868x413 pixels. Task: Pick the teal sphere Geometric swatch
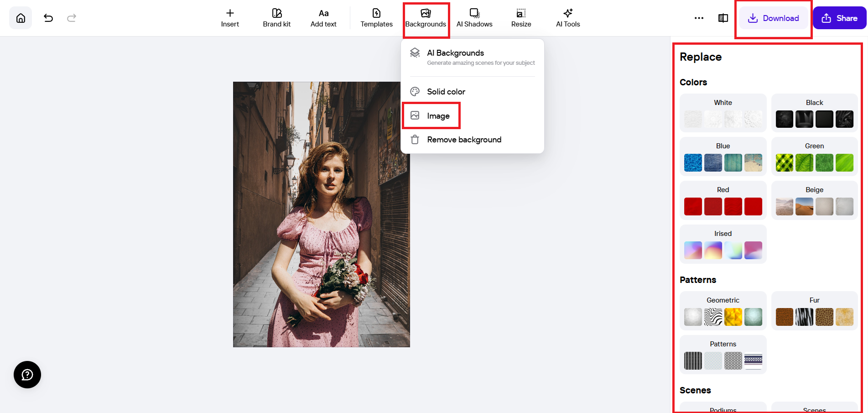point(753,317)
